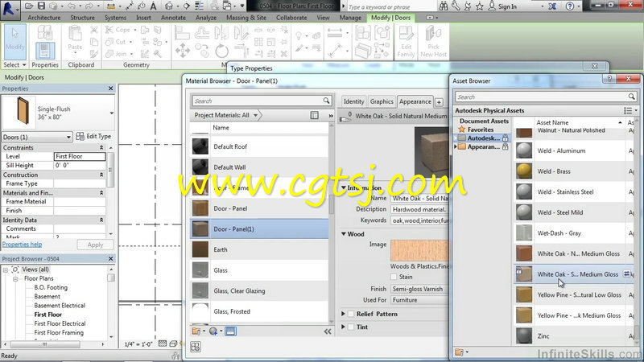This screenshot has height=362, width=644.
Task: Click the search binoculars icon in title bar
Action: click(444, 6)
